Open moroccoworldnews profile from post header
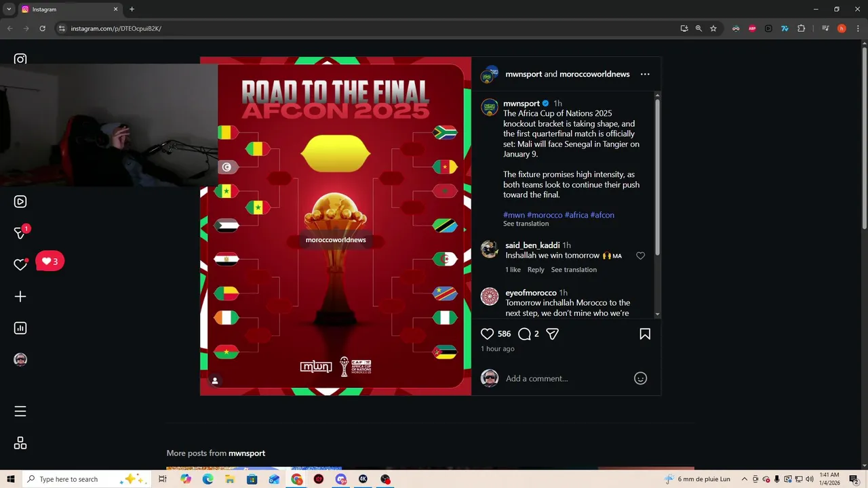 (x=595, y=74)
